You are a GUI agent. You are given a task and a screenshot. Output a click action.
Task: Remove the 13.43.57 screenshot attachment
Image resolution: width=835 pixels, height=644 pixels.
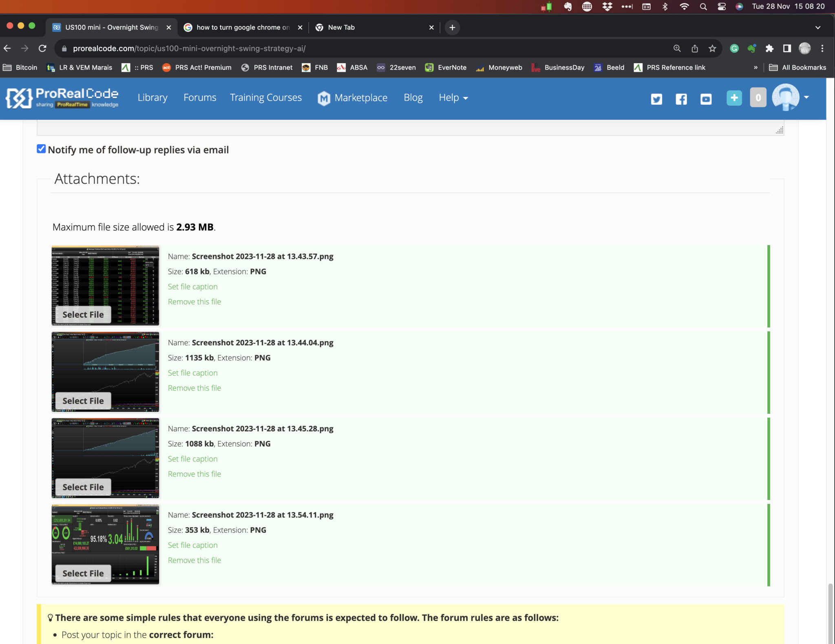(x=194, y=302)
